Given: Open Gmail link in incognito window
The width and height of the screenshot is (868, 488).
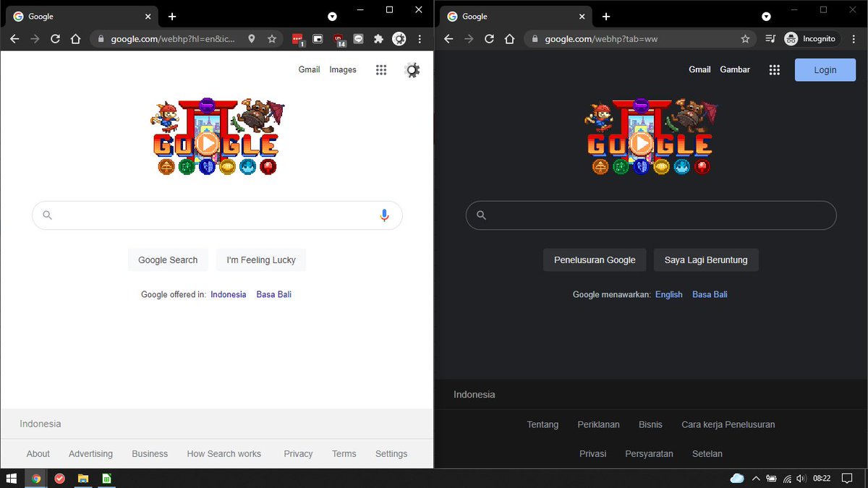Looking at the screenshot, I should [699, 70].
